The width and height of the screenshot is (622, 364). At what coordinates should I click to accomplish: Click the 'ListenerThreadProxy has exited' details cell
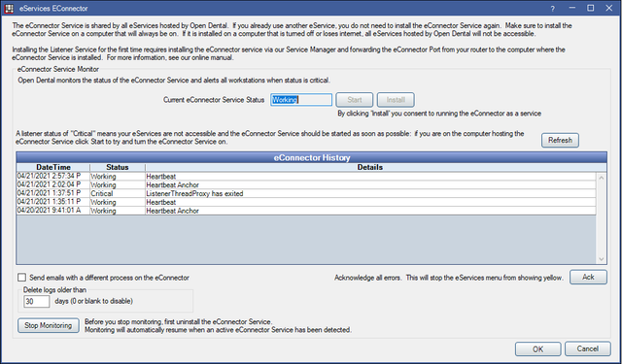(x=370, y=194)
